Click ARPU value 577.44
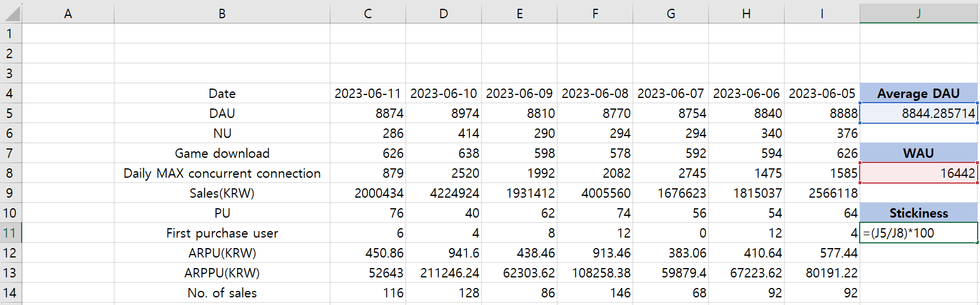Viewport: 980px width, 305px height. pyautogui.click(x=822, y=253)
